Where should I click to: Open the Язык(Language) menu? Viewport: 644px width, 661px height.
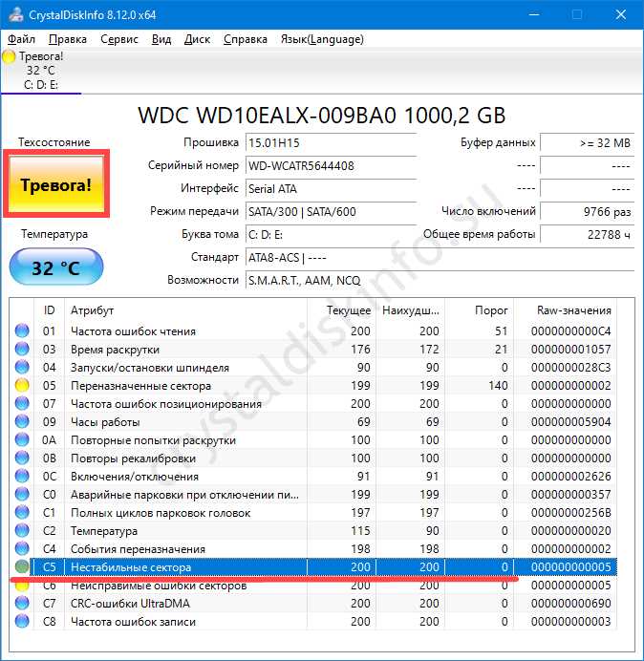click(x=322, y=39)
